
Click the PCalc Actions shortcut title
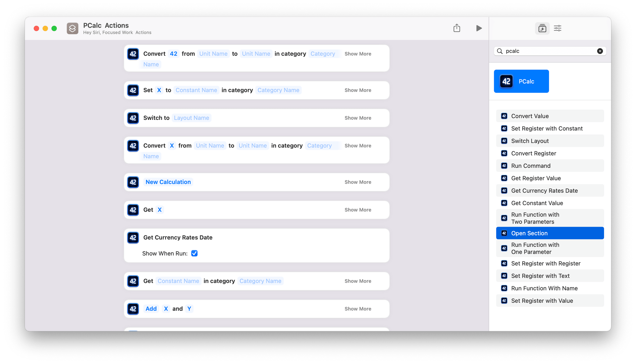(x=106, y=25)
